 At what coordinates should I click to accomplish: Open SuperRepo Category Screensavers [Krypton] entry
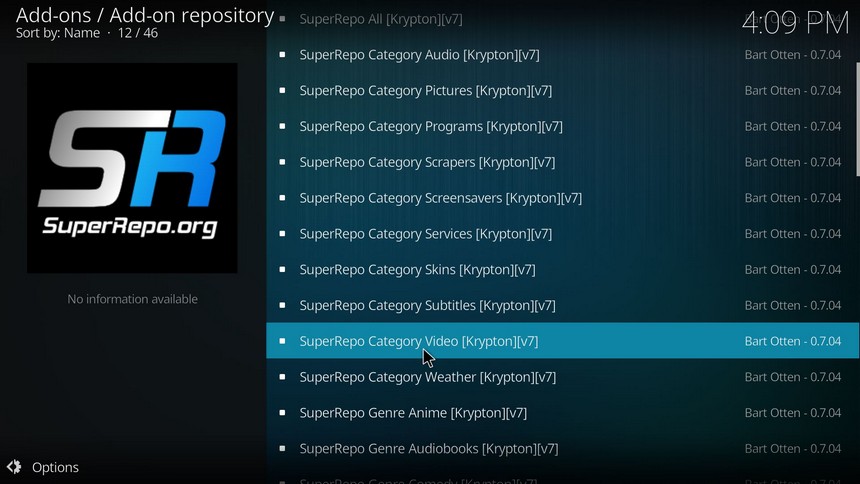tap(562, 198)
